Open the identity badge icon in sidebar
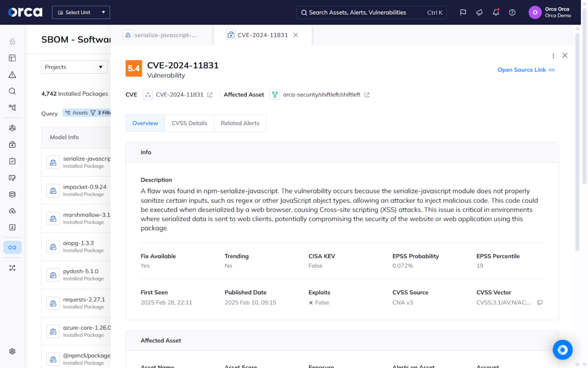Screen dimensions: 588x368 pyautogui.click(x=13, y=227)
